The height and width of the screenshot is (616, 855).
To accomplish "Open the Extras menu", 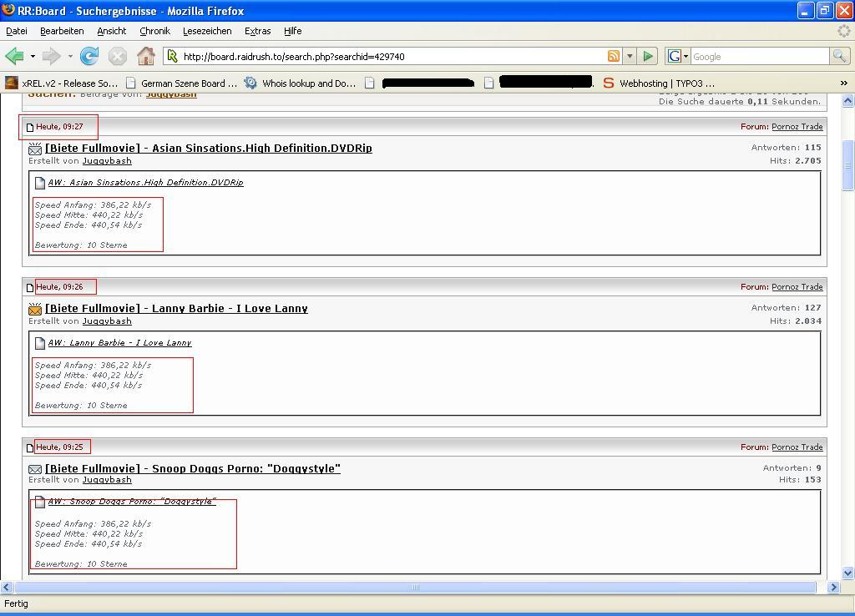I will 258,31.
